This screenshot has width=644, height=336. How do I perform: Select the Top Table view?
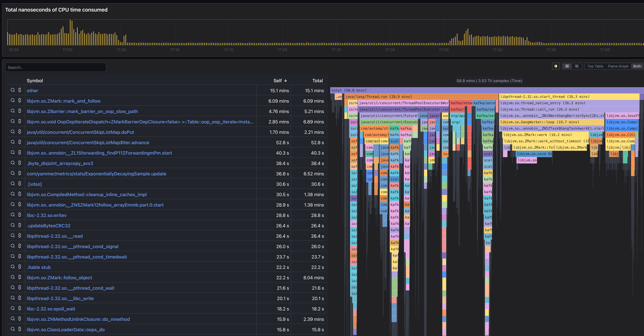[x=595, y=66]
